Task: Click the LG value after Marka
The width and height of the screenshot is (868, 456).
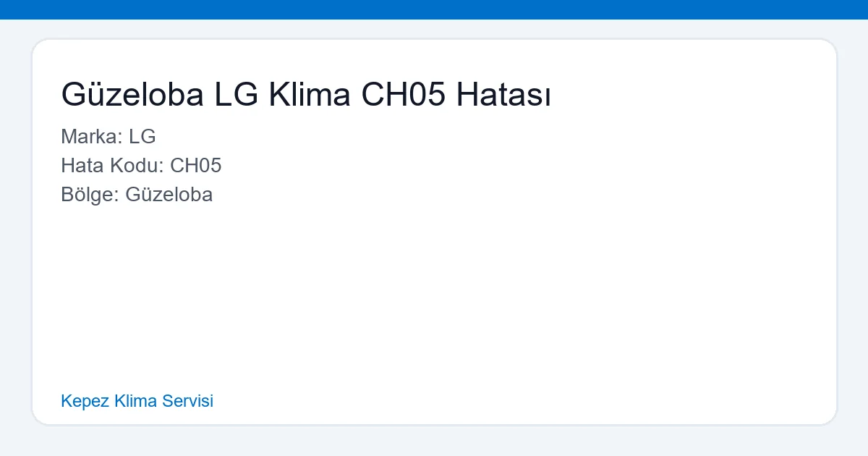Action: [142, 137]
